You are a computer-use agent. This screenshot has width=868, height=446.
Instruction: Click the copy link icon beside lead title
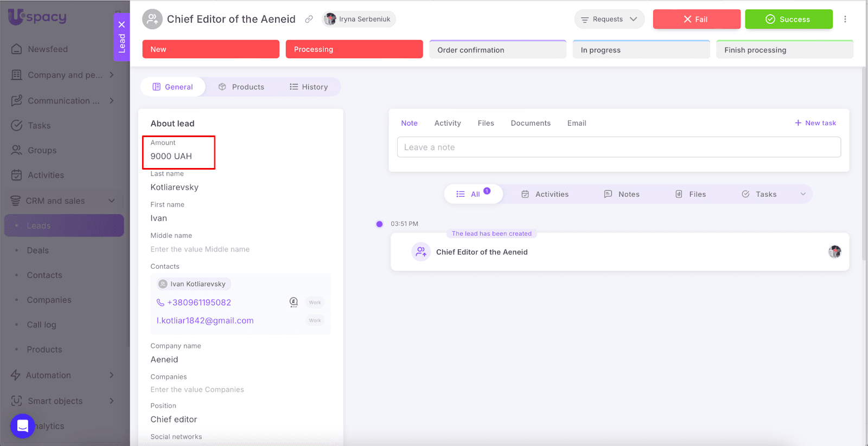pyautogui.click(x=309, y=19)
